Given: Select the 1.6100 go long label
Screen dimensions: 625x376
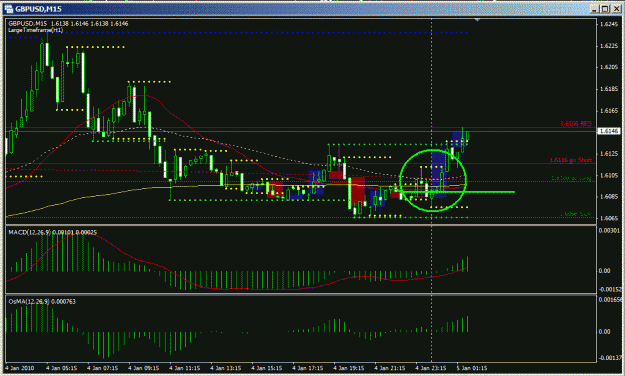Looking at the screenshot, I should click(x=572, y=178).
